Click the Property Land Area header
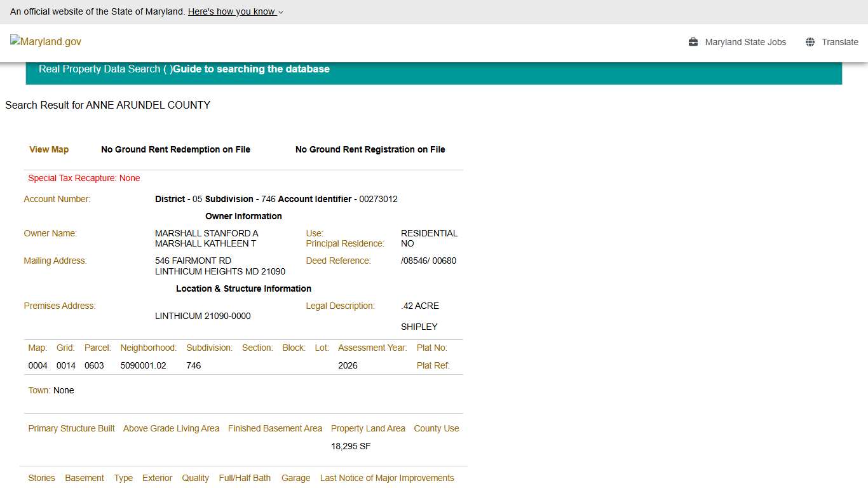Screen dimensions: 868x488 point(368,428)
